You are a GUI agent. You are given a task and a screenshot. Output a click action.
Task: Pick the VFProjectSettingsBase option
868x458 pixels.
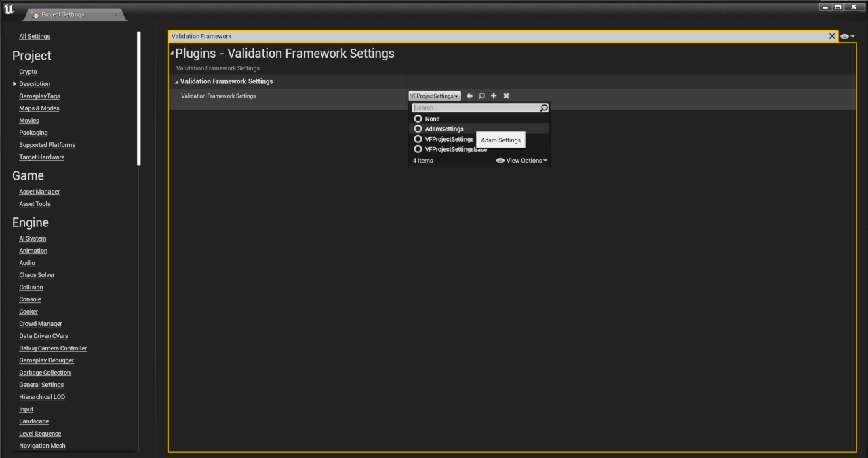click(456, 149)
